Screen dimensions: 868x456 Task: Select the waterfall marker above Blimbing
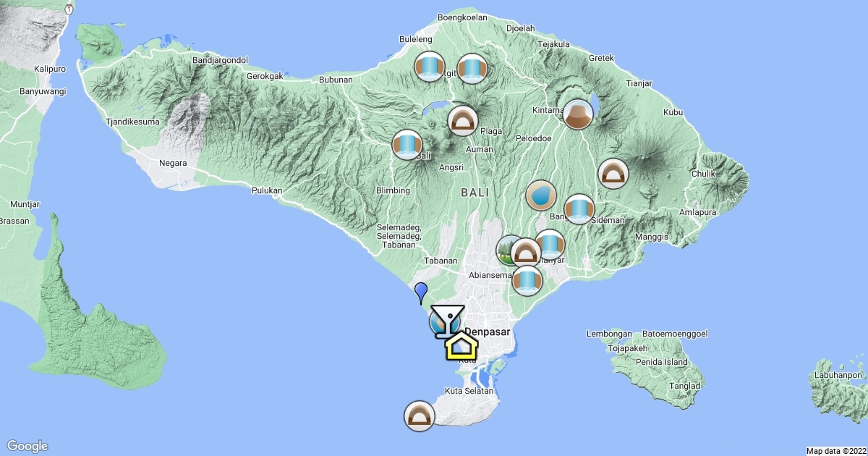[407, 145]
